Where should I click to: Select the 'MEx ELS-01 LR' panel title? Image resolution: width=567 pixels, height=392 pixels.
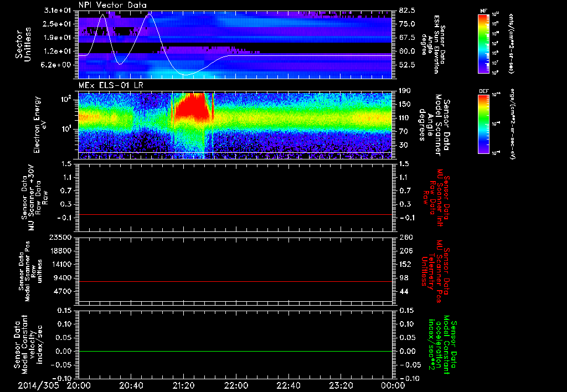pyautogui.click(x=110, y=85)
